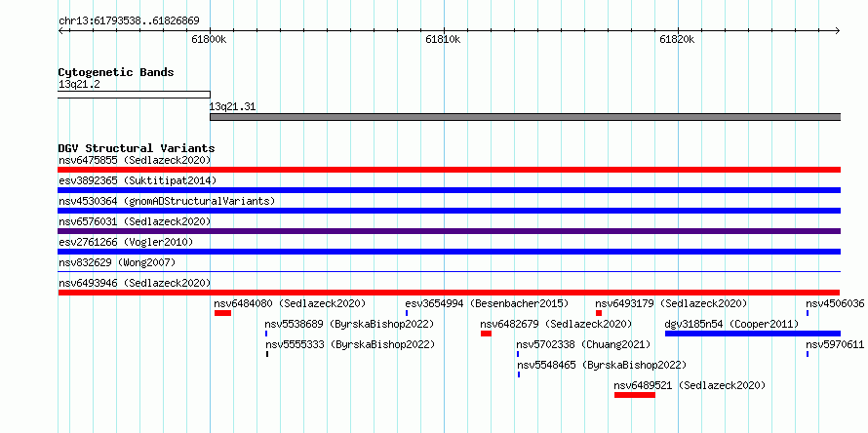The width and height of the screenshot is (868, 433).
Task: Click the nsv6576031 (Sedlazeck2020) label
Action: coord(135,221)
